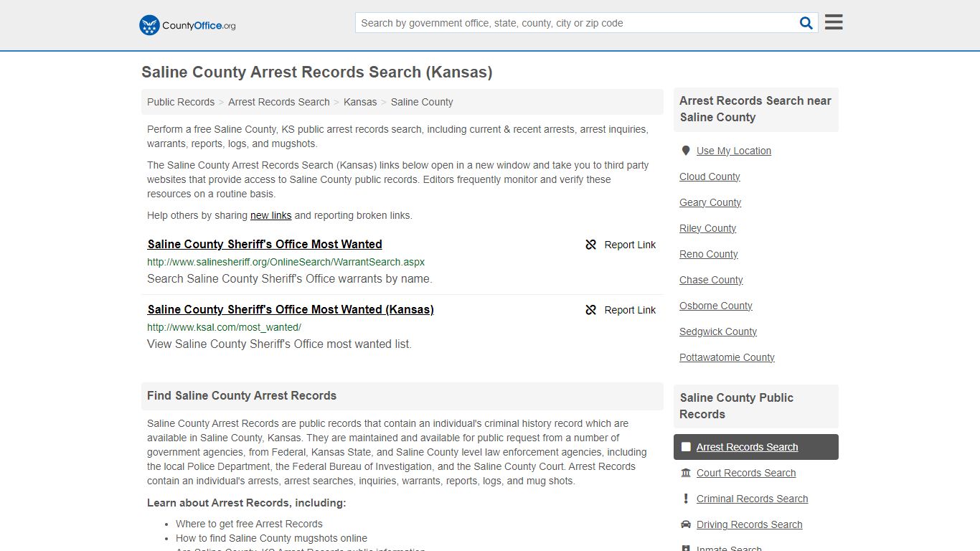Click the Arrest Records Search near Saline County heading
The image size is (980, 551).
[x=755, y=109]
